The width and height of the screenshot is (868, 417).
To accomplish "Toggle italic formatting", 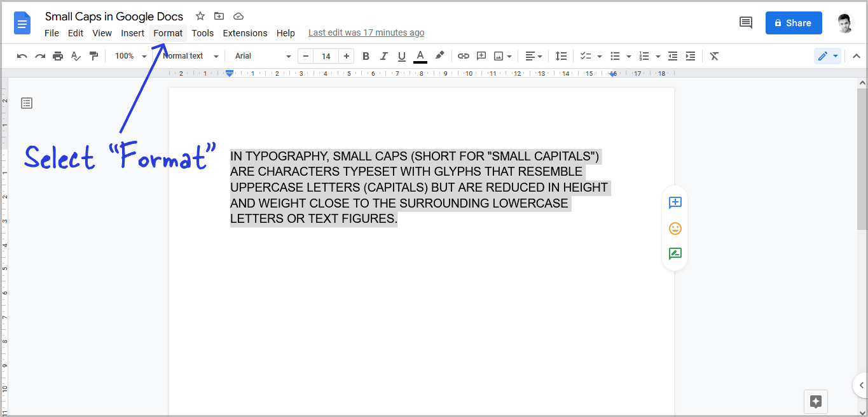I will tap(383, 56).
